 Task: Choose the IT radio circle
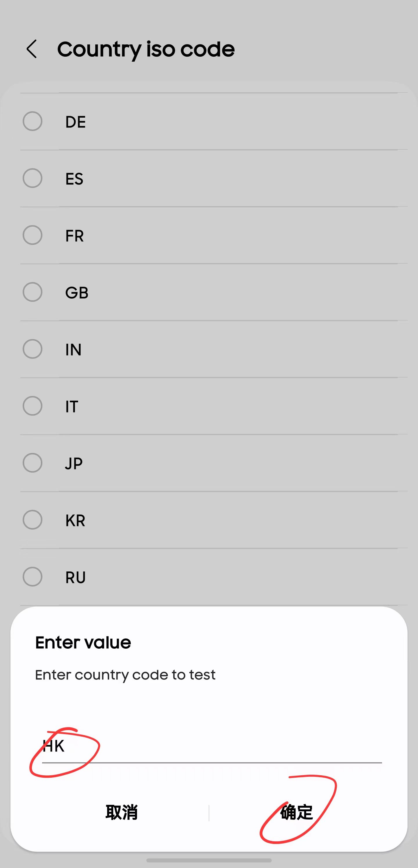coord(32,406)
